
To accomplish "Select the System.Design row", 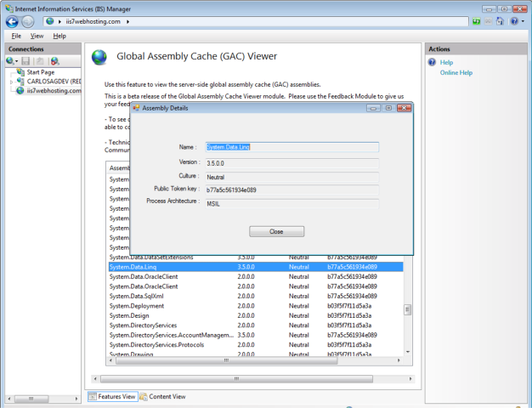I will [x=256, y=315].
